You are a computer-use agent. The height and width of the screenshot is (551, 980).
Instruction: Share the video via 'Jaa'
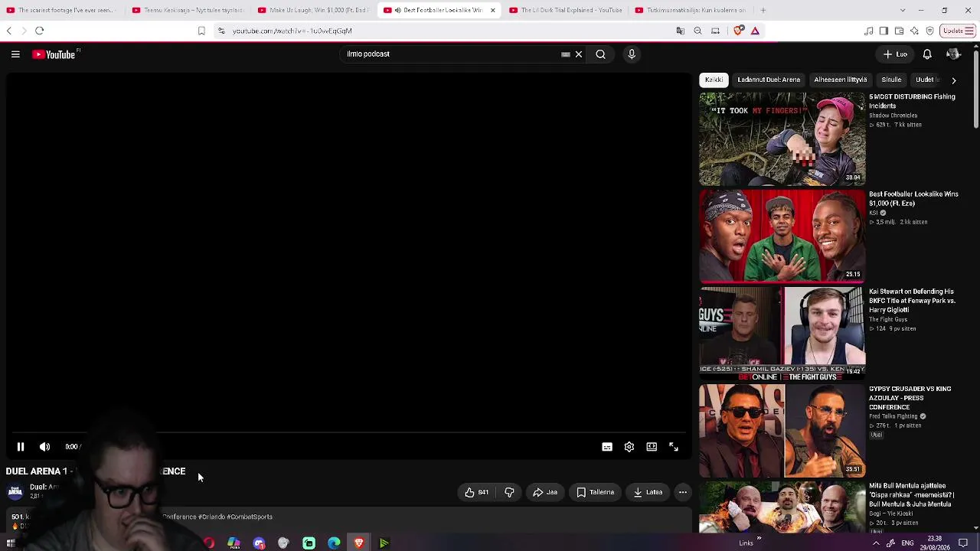pos(545,492)
